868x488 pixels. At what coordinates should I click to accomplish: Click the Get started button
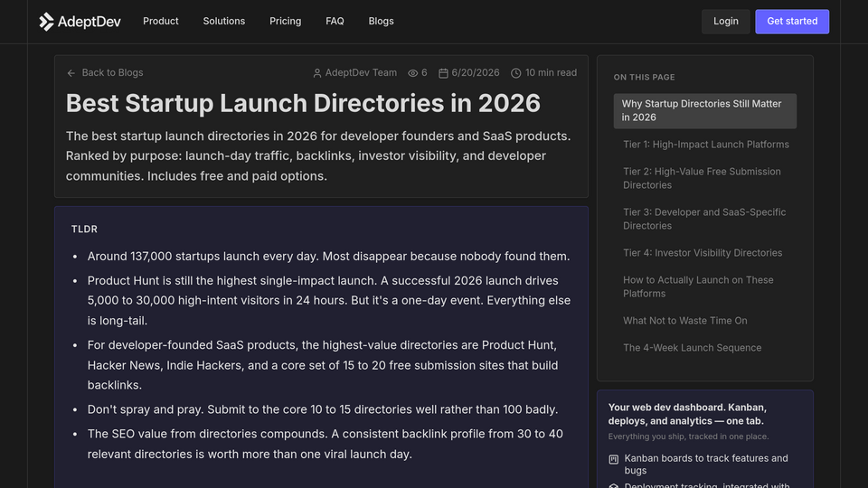[x=792, y=22]
